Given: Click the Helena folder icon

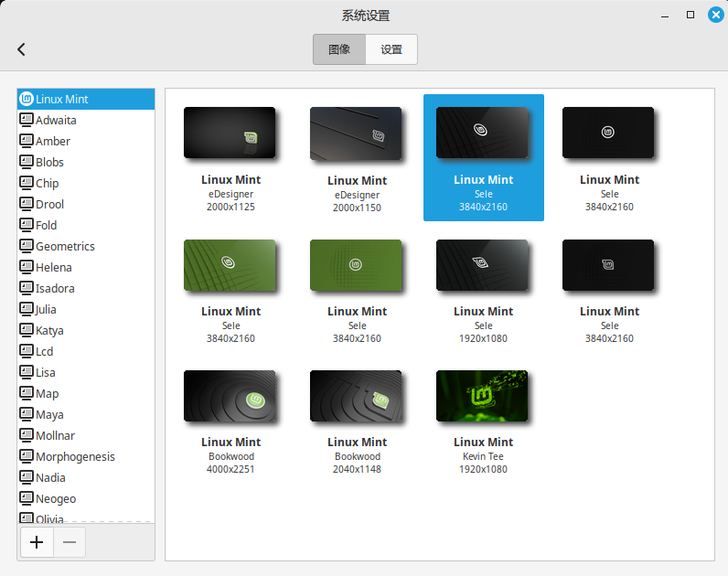Looking at the screenshot, I should tap(27, 267).
